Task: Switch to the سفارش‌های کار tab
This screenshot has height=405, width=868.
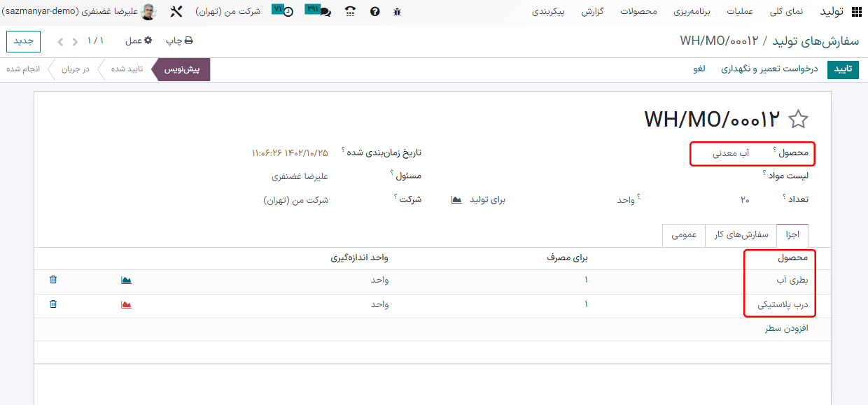Action: 741,235
